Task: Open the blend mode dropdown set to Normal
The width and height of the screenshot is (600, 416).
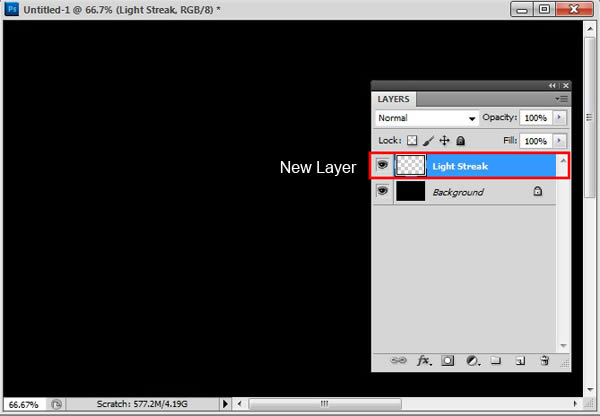Action: (x=427, y=118)
